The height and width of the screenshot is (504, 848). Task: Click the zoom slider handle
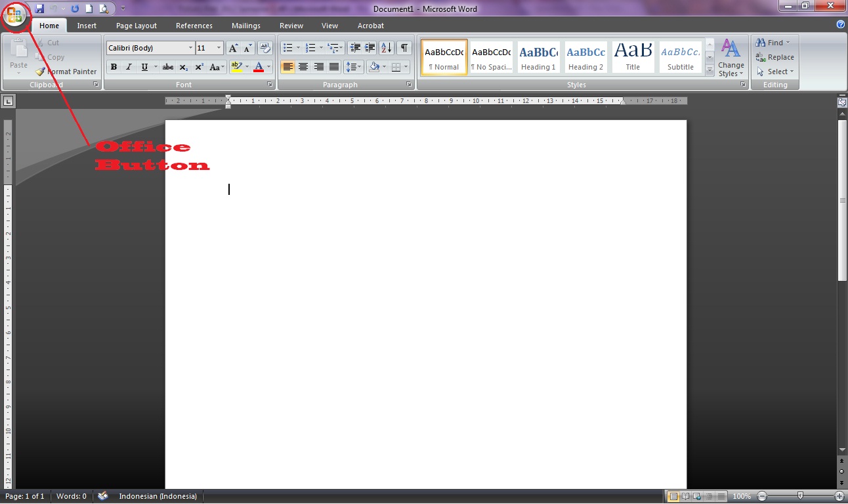[x=800, y=496]
